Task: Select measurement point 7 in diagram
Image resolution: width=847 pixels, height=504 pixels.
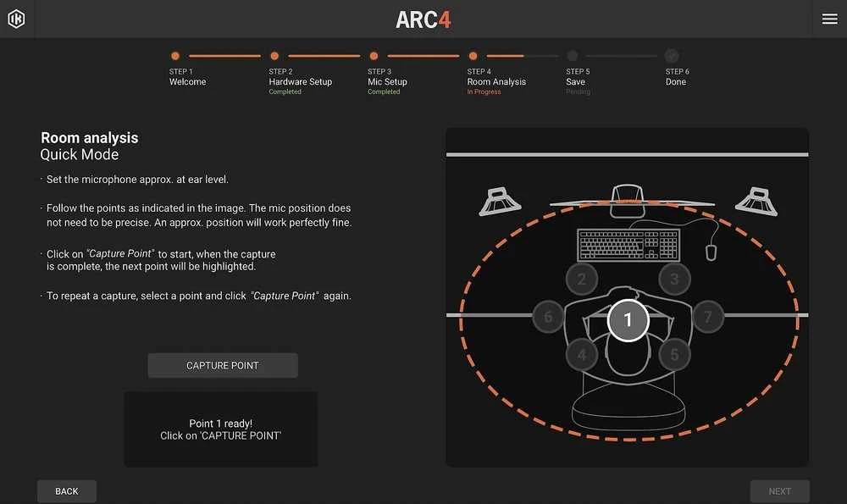Action: click(x=707, y=317)
